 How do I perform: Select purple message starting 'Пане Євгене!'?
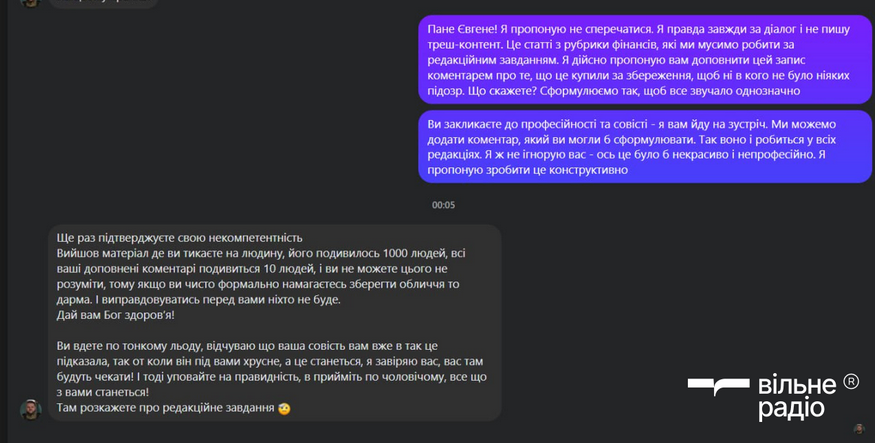coord(645,60)
